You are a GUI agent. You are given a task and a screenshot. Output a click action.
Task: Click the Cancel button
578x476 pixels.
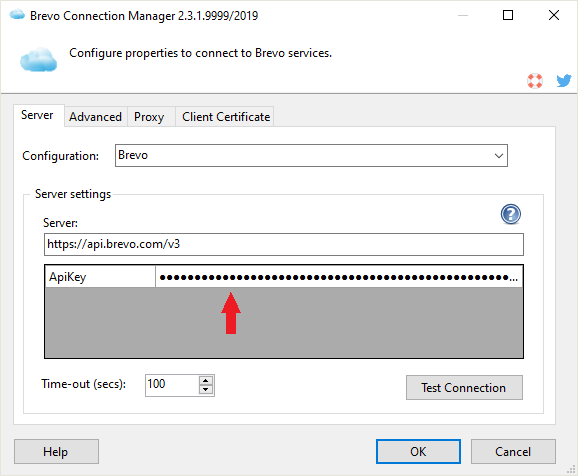pos(513,451)
